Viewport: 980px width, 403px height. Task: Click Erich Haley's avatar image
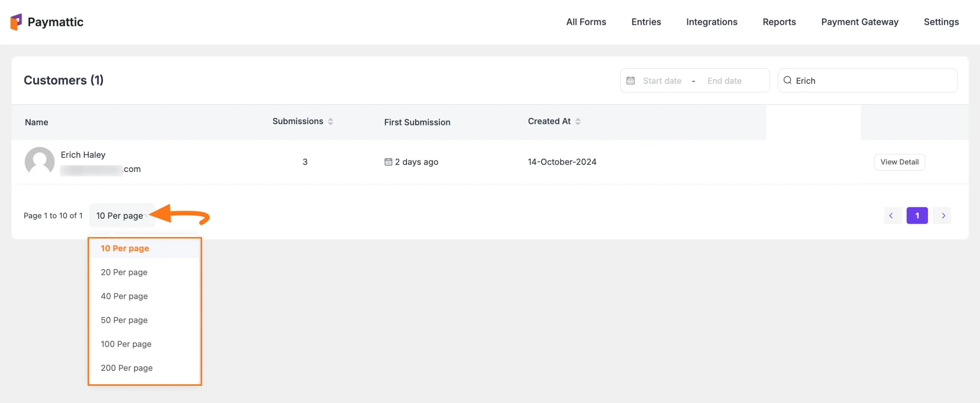coord(39,161)
